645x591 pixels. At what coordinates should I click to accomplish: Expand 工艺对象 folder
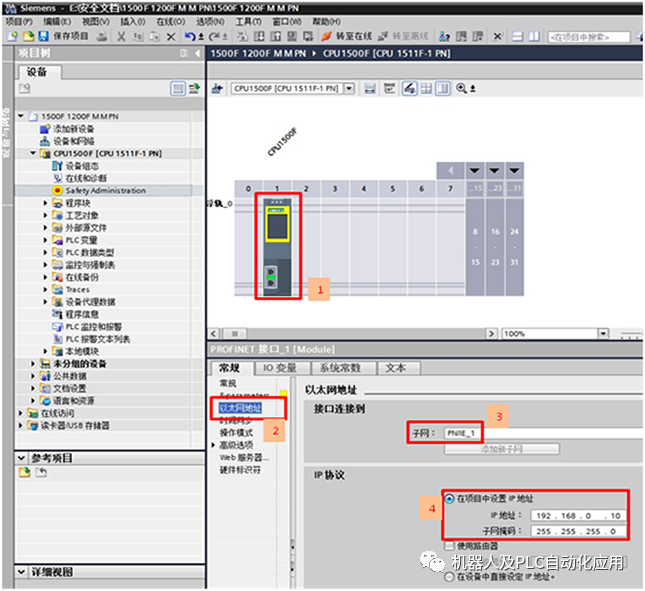click(x=46, y=215)
